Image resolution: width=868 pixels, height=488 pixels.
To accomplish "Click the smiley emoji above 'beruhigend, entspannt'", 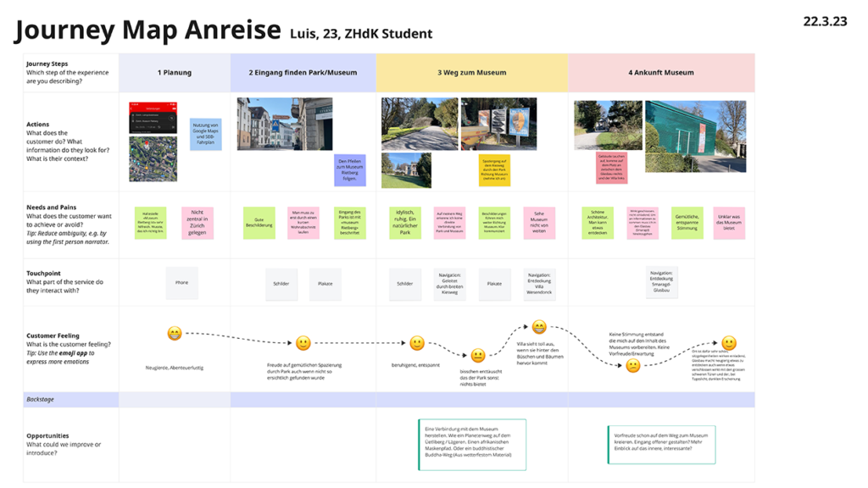I will tap(417, 343).
